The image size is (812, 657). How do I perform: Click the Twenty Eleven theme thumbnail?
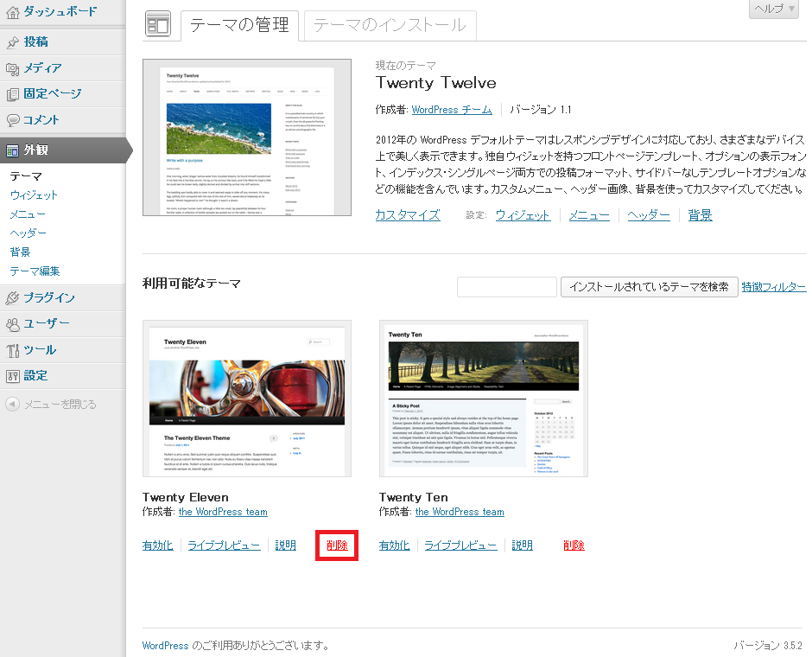(246, 399)
